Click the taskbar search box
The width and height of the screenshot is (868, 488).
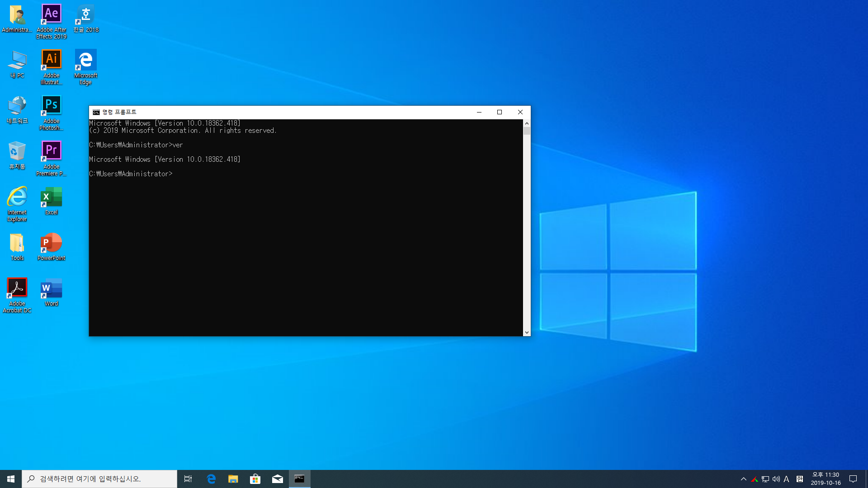tap(99, 479)
